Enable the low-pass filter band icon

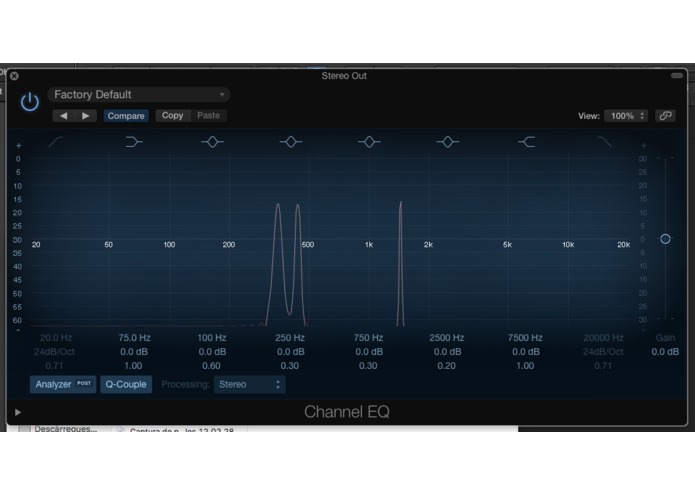[605, 142]
